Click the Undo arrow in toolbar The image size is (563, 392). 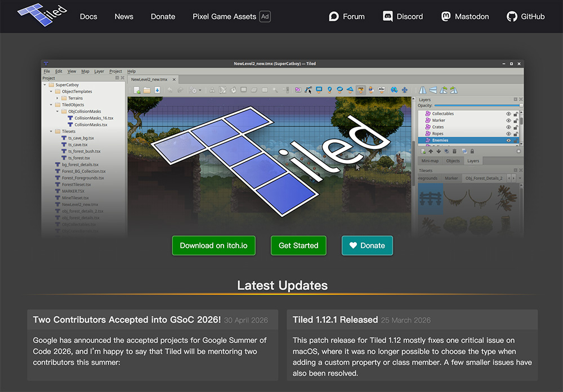click(170, 90)
